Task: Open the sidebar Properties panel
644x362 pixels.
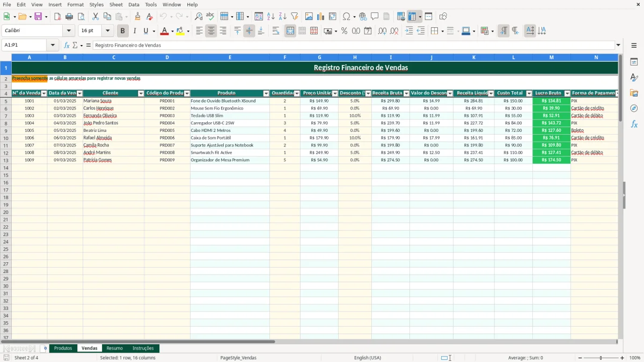Action: [634, 62]
